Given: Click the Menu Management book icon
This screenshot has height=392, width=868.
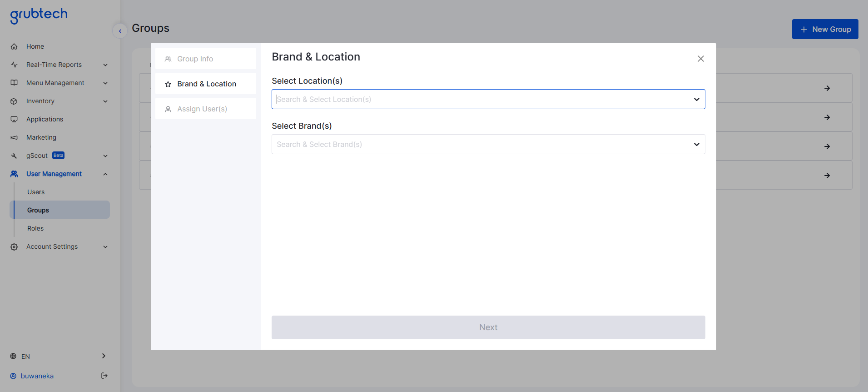Looking at the screenshot, I should click(x=14, y=83).
